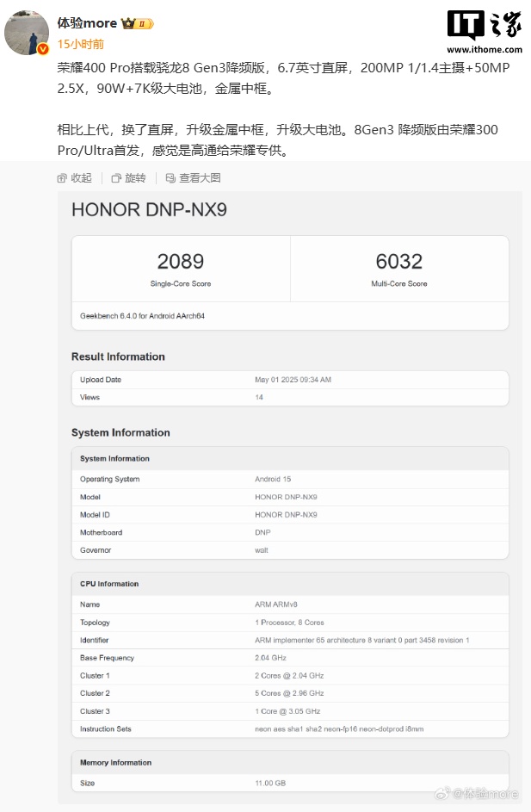Collapse the image with 收起
Screen dimensions: 531x812
pyautogui.click(x=75, y=178)
